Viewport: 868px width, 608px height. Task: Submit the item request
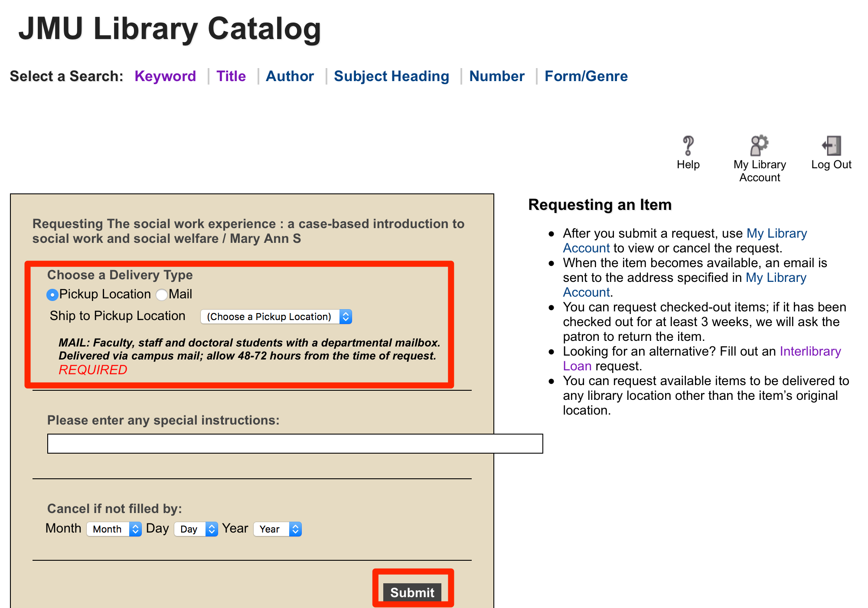click(412, 592)
